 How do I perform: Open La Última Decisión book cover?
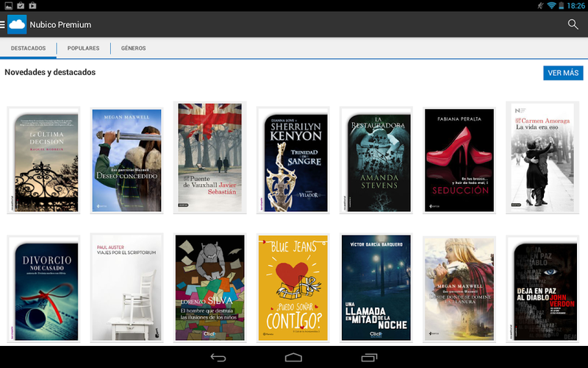44,160
